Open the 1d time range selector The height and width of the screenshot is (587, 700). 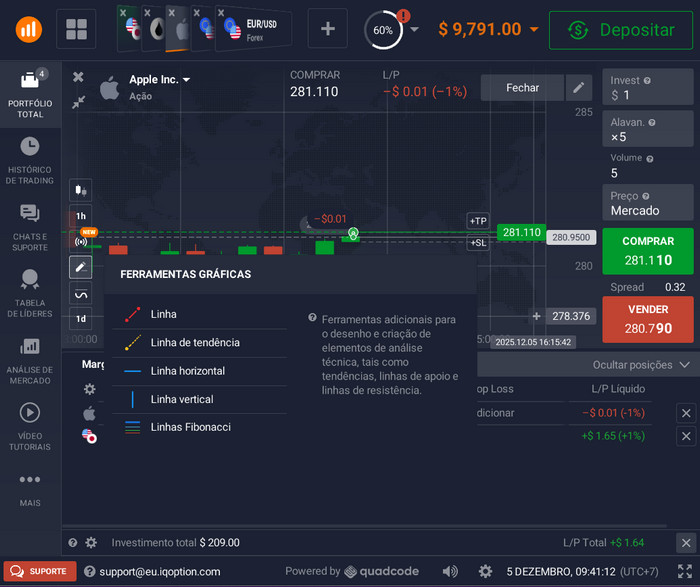click(81, 319)
